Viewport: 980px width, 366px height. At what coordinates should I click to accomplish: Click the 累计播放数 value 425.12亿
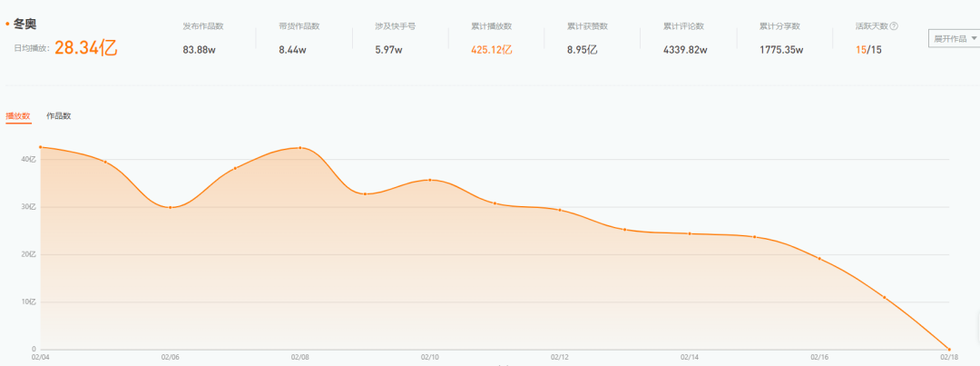point(492,50)
